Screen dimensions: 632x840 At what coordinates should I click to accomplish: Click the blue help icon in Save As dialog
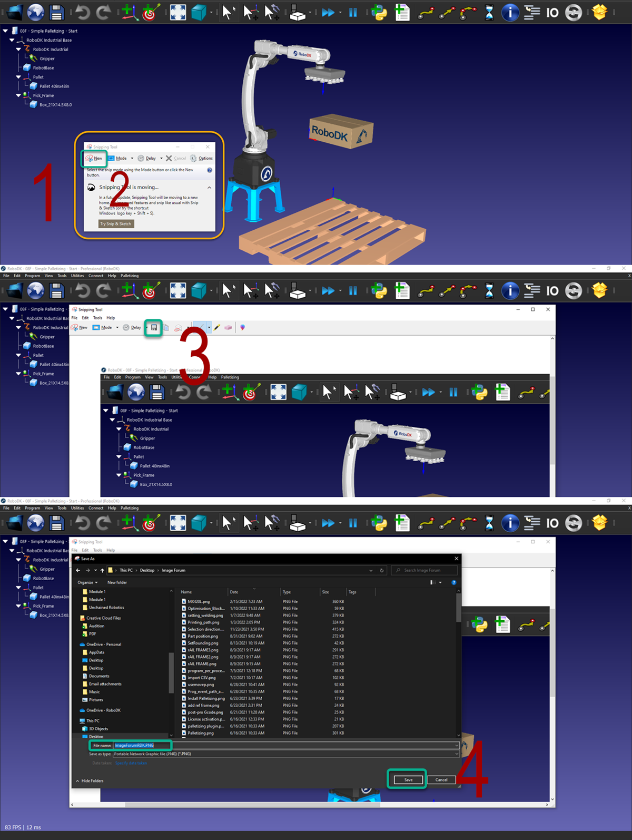(x=454, y=582)
